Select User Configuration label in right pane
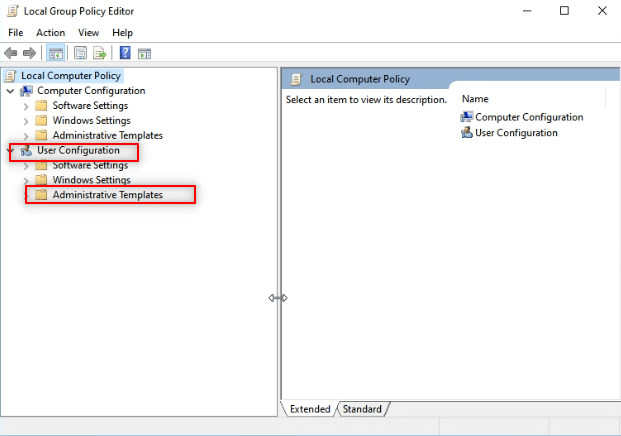 pos(516,133)
